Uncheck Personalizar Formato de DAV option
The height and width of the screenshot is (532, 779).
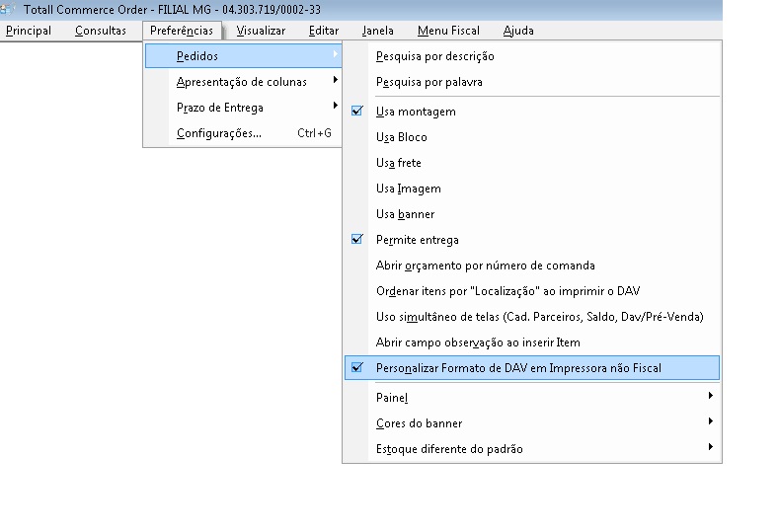[532, 368]
